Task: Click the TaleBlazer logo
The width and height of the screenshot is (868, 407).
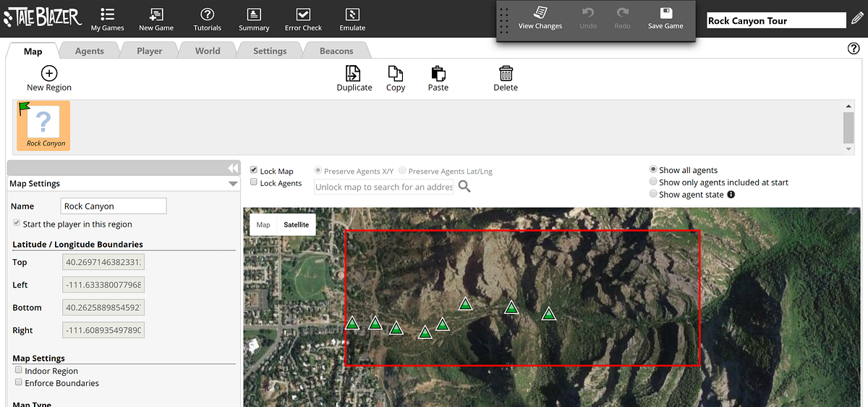Action: [x=42, y=17]
